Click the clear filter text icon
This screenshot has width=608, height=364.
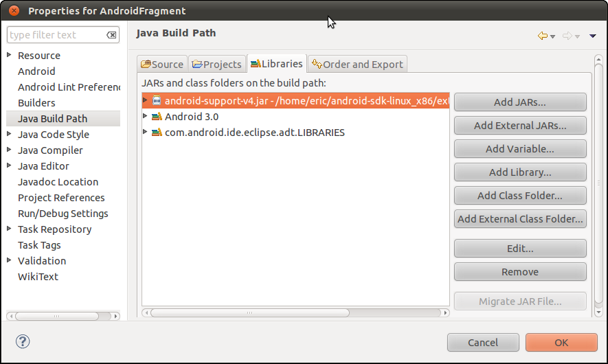tap(111, 35)
